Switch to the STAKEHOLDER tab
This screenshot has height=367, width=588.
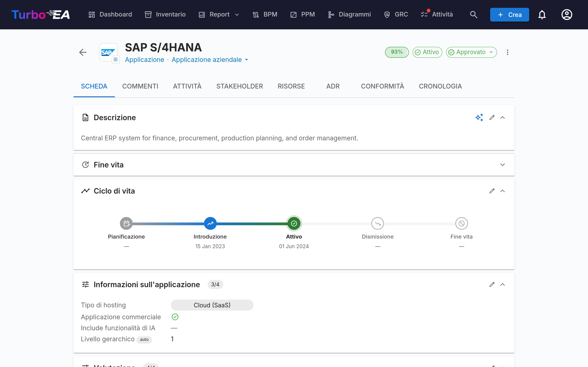(x=240, y=86)
